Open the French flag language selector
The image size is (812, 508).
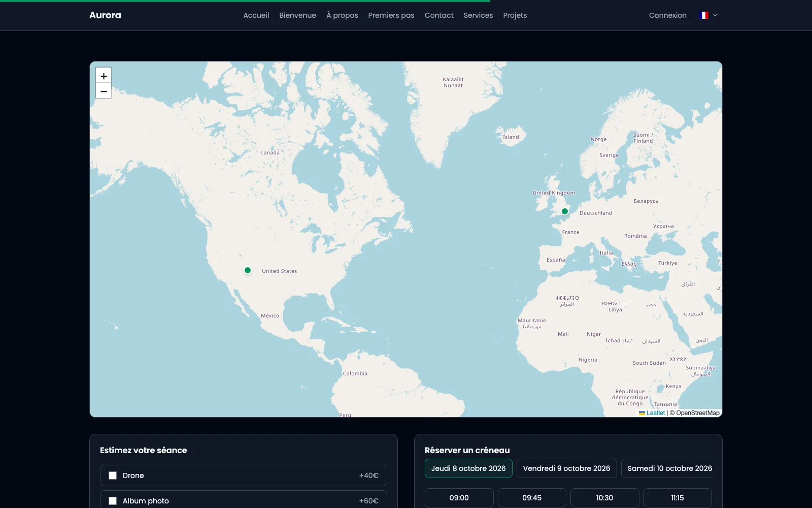click(x=708, y=15)
